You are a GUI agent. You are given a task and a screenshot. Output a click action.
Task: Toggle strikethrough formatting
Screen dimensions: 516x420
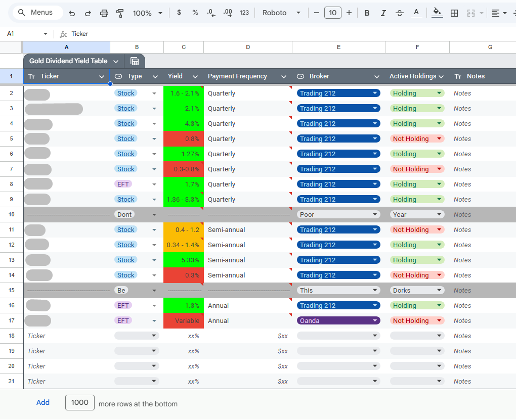400,13
